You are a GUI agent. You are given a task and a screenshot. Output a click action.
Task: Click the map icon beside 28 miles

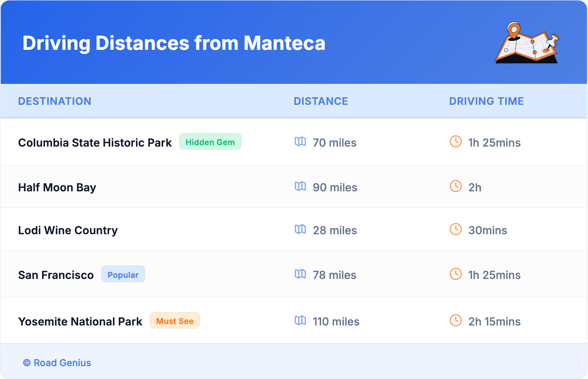click(300, 229)
